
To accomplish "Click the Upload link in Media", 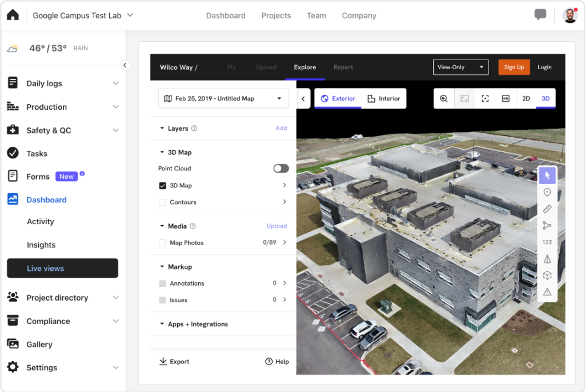I will (x=277, y=226).
